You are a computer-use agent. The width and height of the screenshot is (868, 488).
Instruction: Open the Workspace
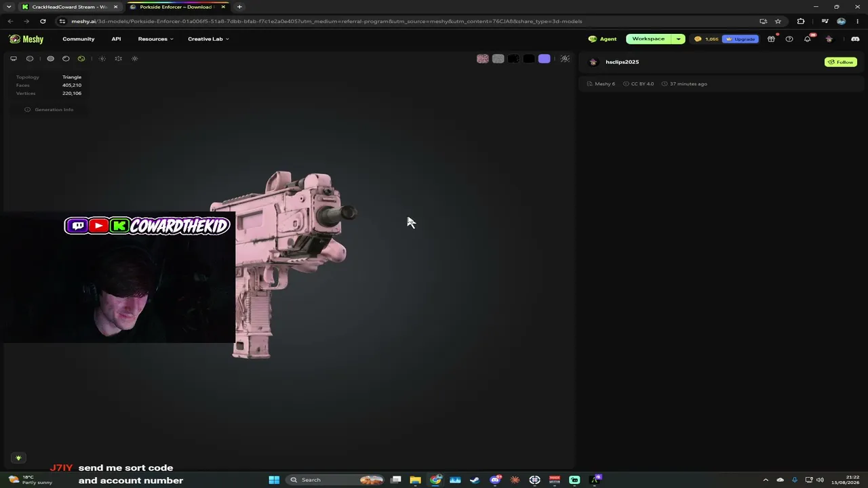648,39
